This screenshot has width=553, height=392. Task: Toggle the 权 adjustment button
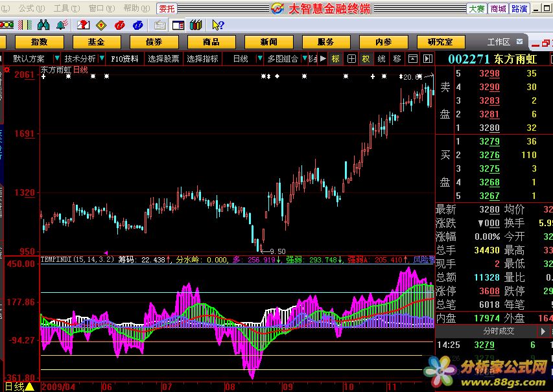[366, 58]
